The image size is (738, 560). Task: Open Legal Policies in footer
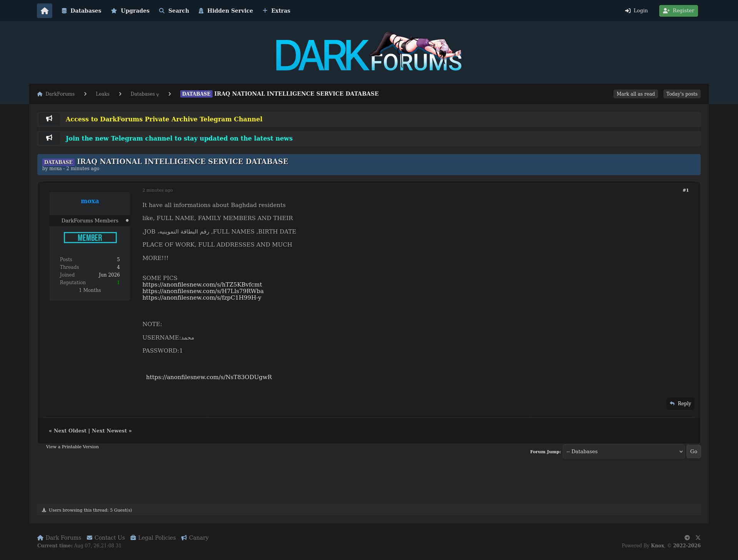tap(153, 538)
